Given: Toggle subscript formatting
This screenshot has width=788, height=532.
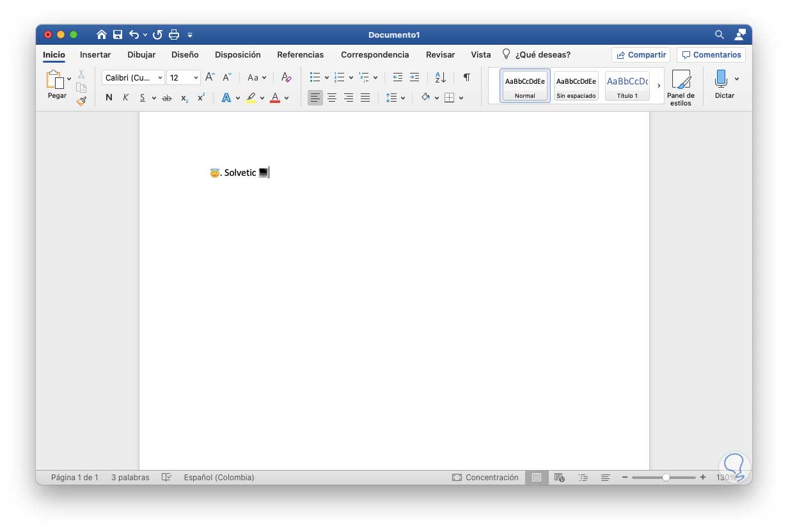Looking at the screenshot, I should coord(184,98).
